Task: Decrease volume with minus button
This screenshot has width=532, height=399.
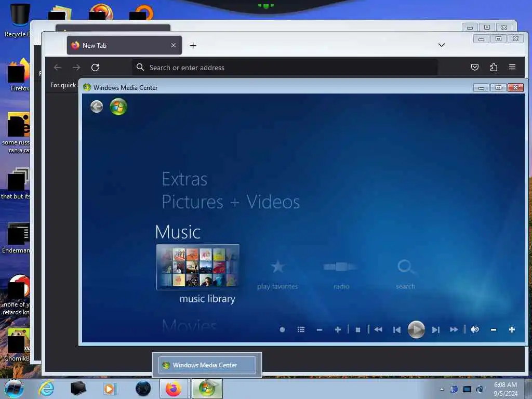Action: (494, 330)
